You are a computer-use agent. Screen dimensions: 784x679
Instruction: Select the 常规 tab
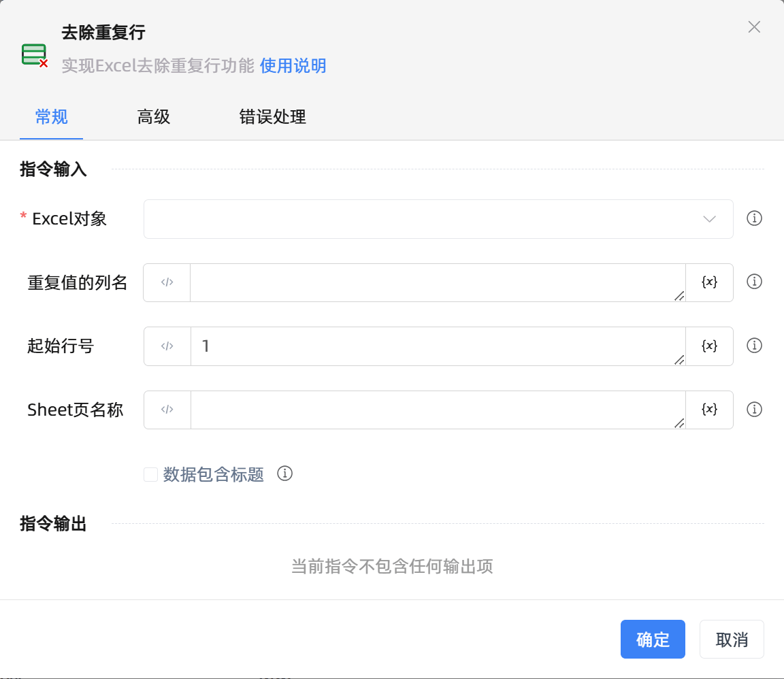51,117
